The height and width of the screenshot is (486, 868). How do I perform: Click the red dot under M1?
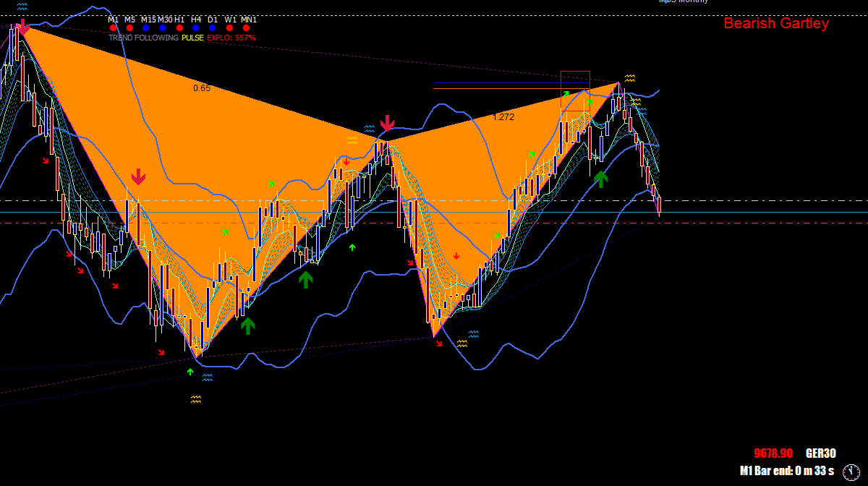tap(113, 27)
